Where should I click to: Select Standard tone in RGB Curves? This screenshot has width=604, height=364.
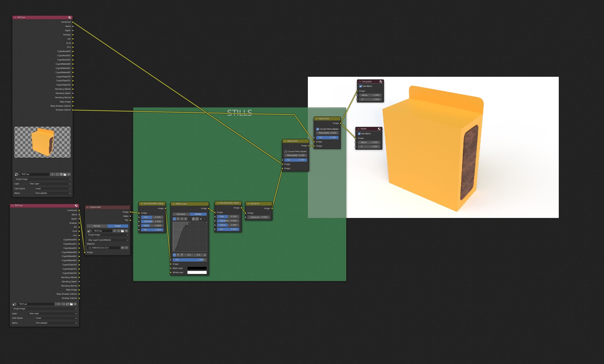point(181,214)
